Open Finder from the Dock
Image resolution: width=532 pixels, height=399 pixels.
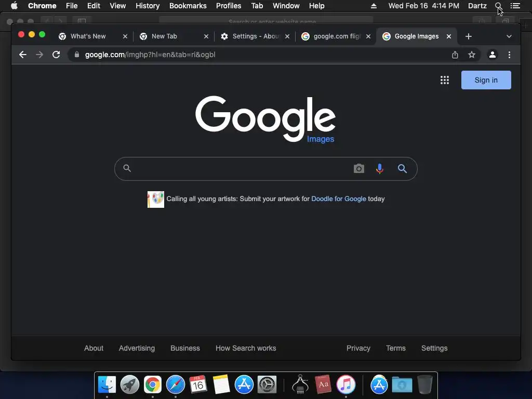tap(107, 385)
